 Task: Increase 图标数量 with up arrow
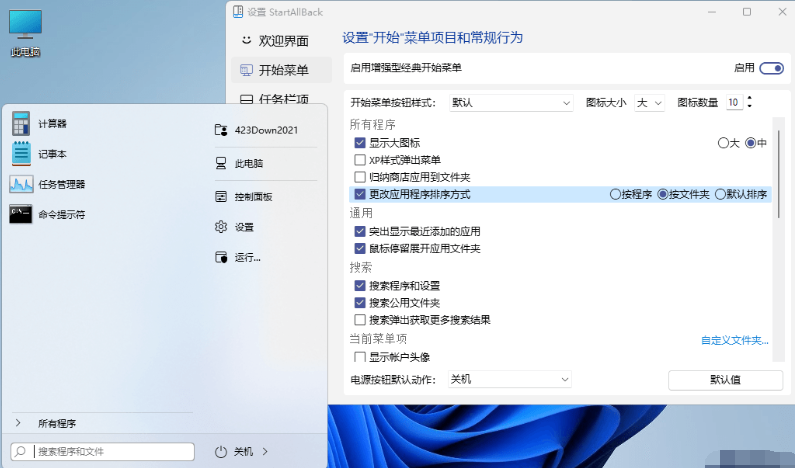[x=749, y=98]
